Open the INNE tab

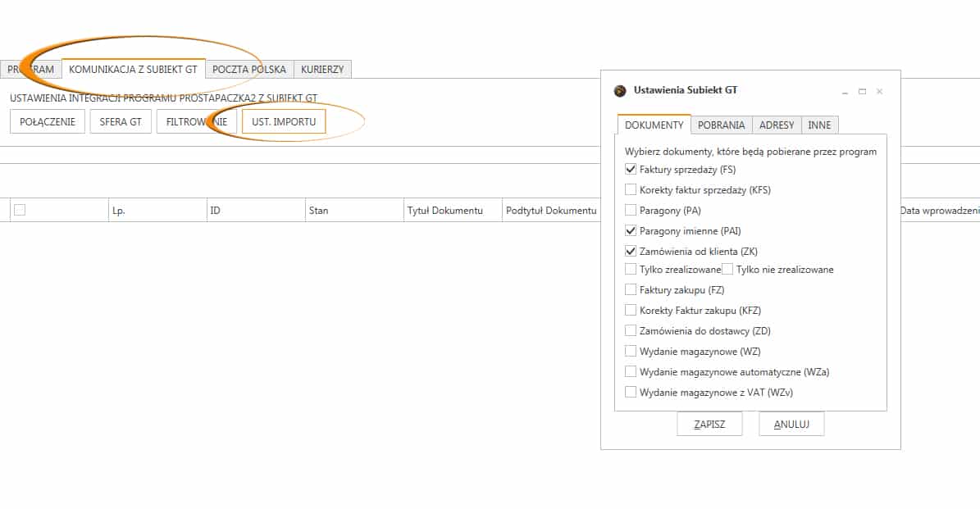click(x=819, y=125)
